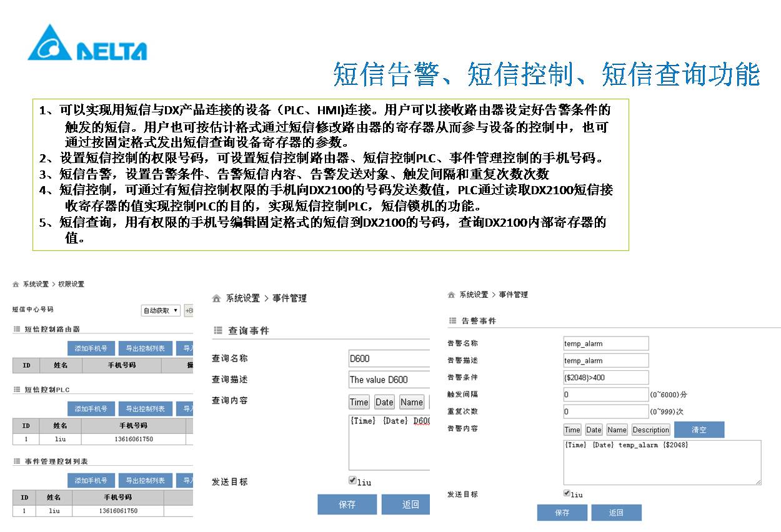Click the 查询名称 field containing D600

pyautogui.click(x=389, y=358)
